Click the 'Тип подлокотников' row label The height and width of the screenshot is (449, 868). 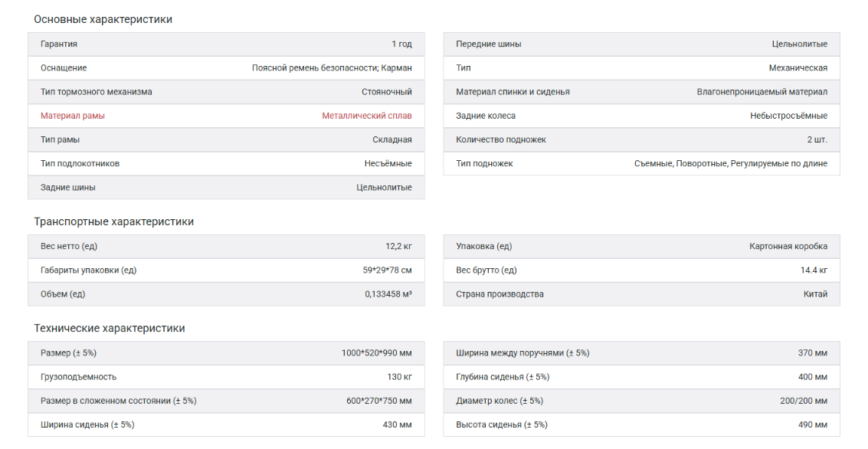tap(80, 163)
